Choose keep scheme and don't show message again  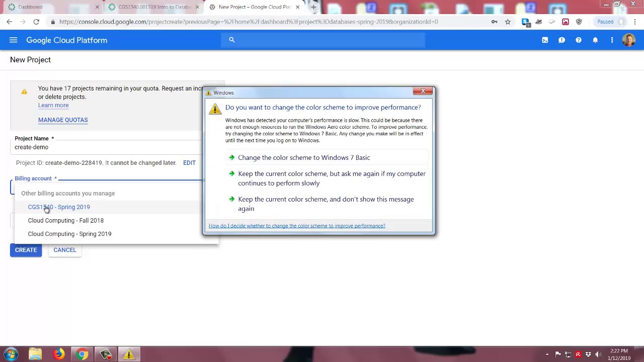pos(328,204)
